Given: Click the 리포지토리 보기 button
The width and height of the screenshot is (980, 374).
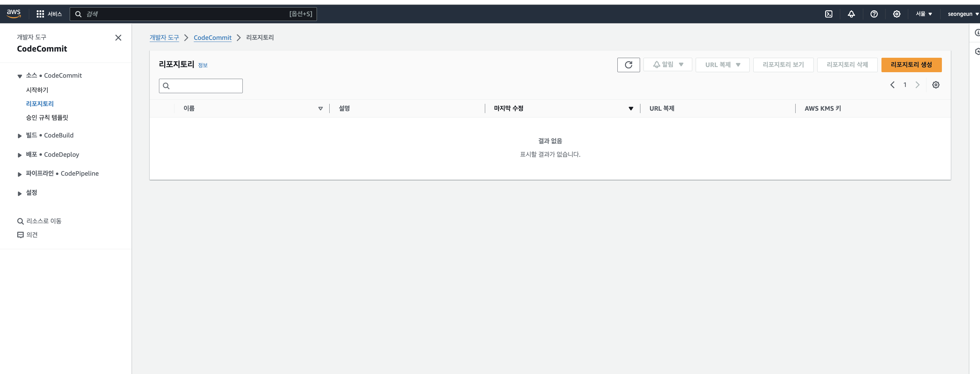Looking at the screenshot, I should 783,65.
